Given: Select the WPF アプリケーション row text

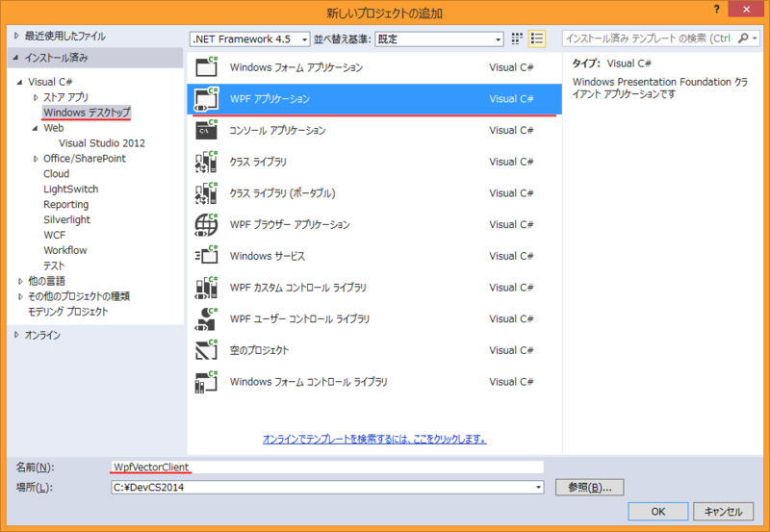Looking at the screenshot, I should [x=270, y=99].
